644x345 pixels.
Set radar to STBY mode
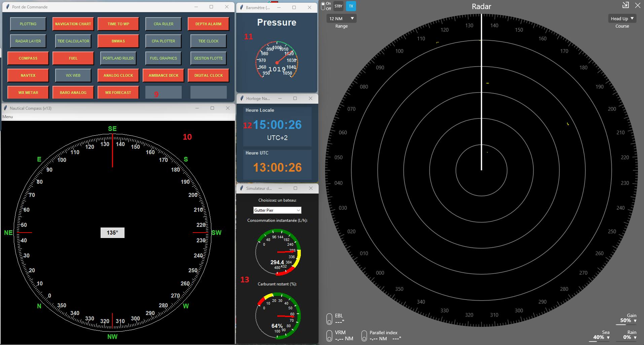338,6
